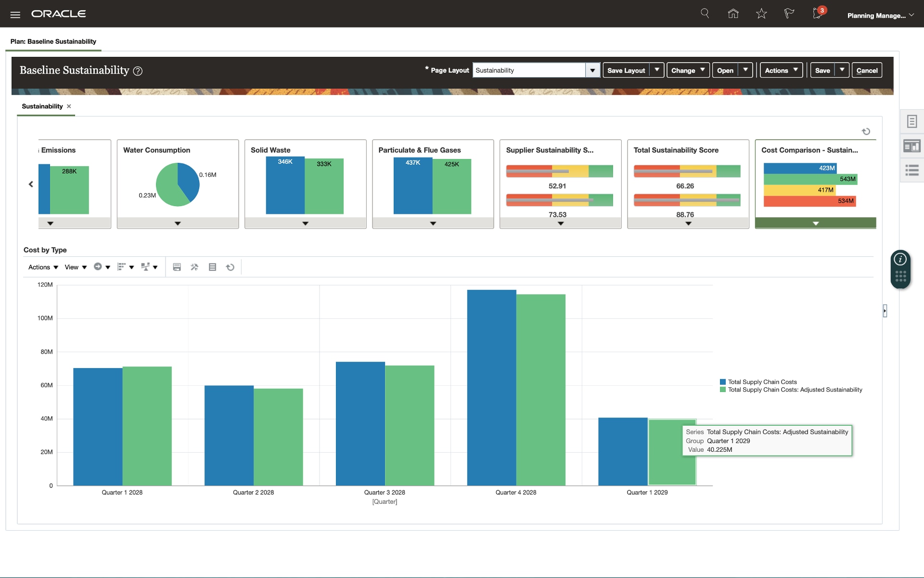Click refresh icon above infotiles

[866, 131]
